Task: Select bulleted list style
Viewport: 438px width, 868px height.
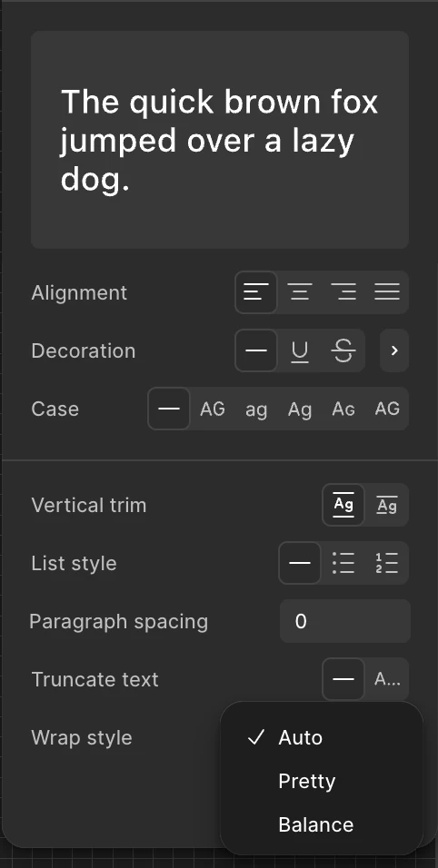Action: (343, 563)
